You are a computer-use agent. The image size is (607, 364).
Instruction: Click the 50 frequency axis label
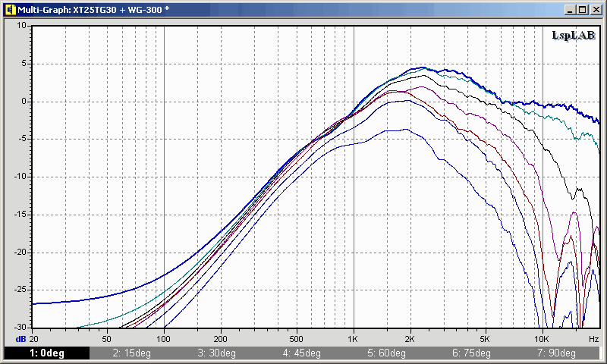click(106, 339)
